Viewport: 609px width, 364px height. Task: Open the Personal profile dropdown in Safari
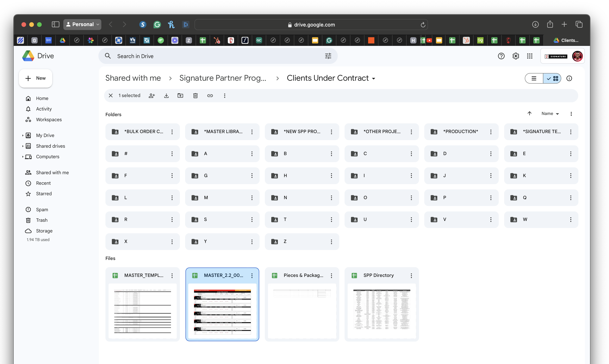(x=82, y=25)
